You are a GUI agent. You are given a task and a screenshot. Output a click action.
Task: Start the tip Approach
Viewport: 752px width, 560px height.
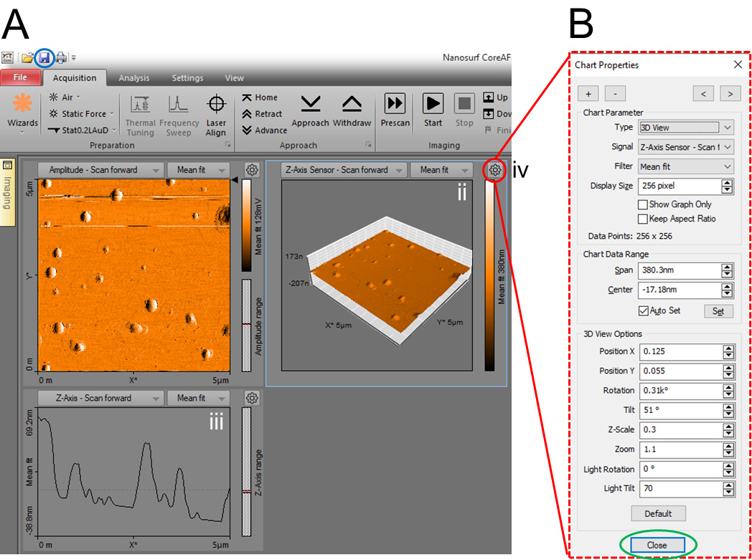coord(310,111)
